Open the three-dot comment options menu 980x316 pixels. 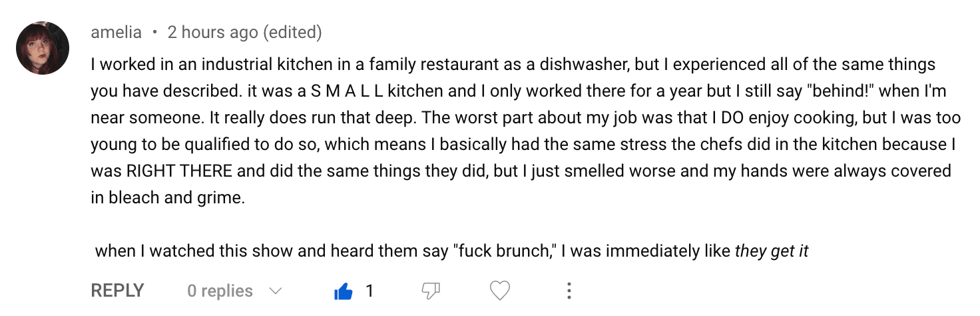point(569,291)
